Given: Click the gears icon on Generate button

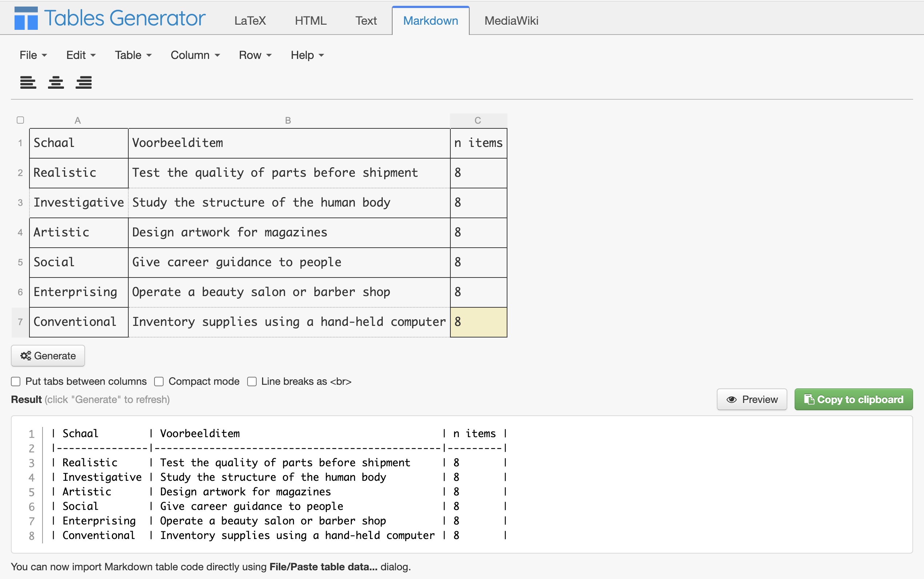Looking at the screenshot, I should [26, 356].
